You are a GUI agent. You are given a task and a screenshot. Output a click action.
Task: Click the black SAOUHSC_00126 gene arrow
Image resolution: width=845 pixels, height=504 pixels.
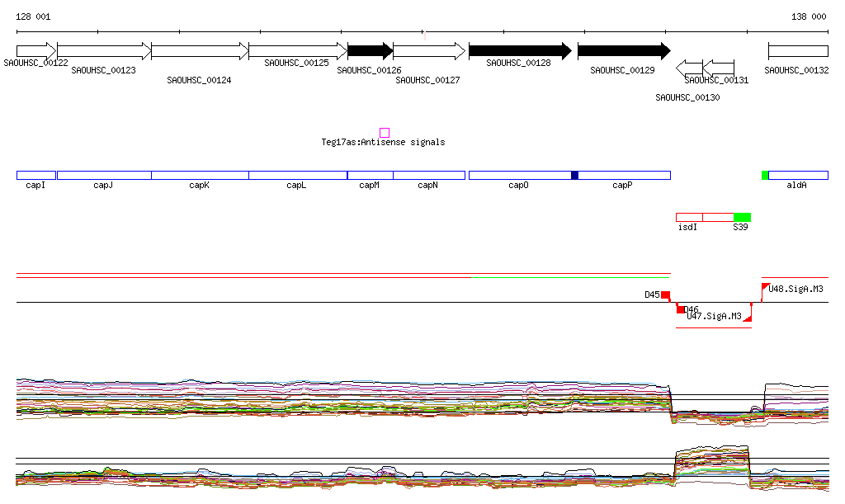pyautogui.click(x=369, y=51)
